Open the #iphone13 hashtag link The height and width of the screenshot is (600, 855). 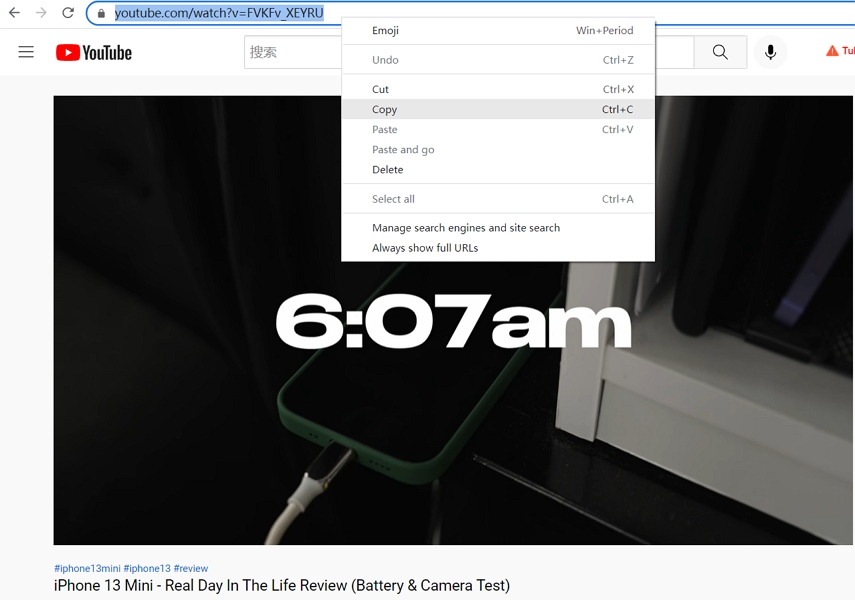tap(147, 568)
